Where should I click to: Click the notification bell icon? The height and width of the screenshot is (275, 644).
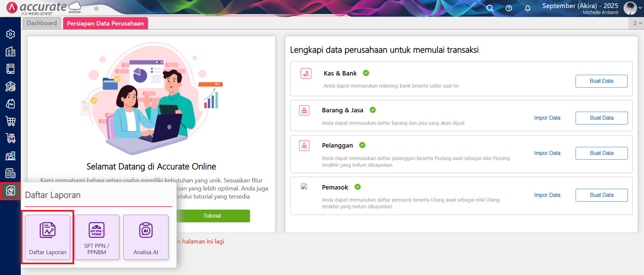[528, 8]
